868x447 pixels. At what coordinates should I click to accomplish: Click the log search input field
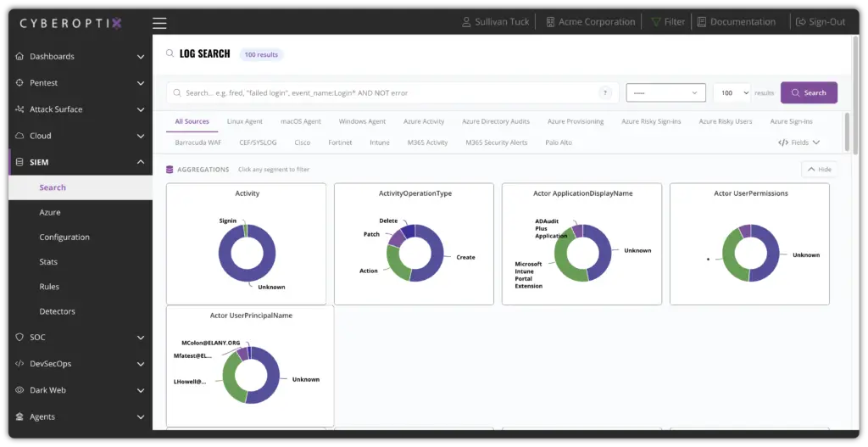pos(381,93)
